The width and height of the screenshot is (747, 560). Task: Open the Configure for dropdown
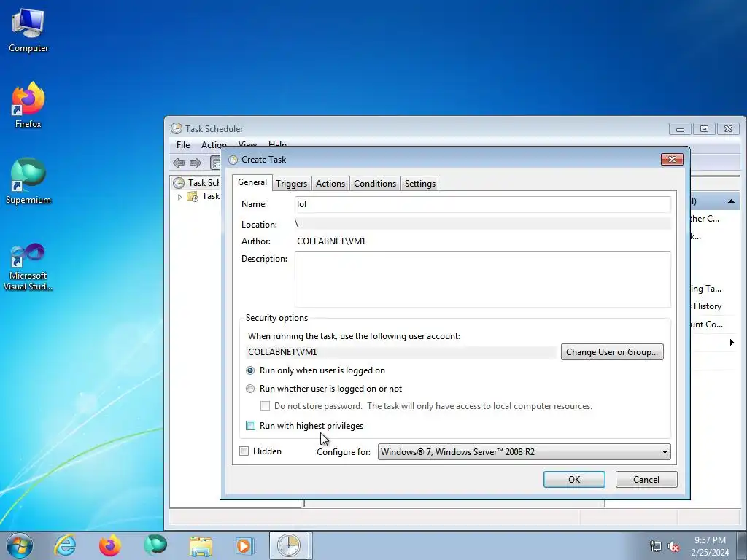(x=524, y=452)
